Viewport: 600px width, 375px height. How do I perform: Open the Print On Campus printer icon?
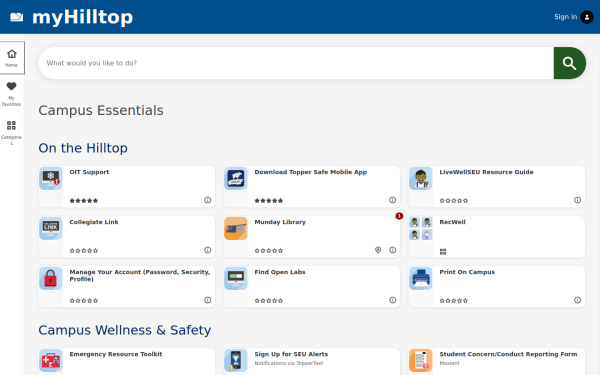[x=421, y=279]
